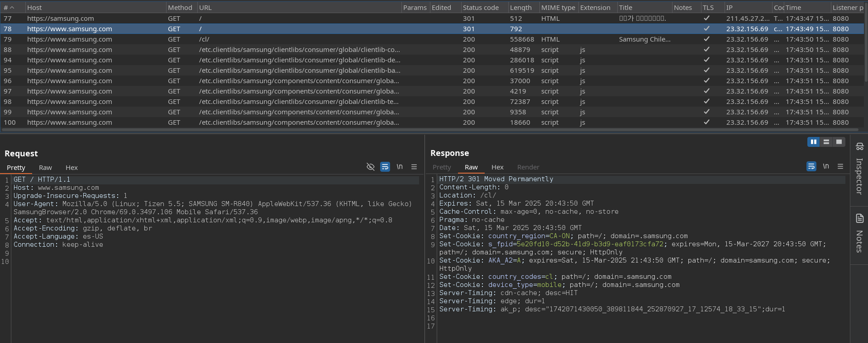Open the Notes side panel
Viewport: 868px width, 343px height.
tap(859, 233)
